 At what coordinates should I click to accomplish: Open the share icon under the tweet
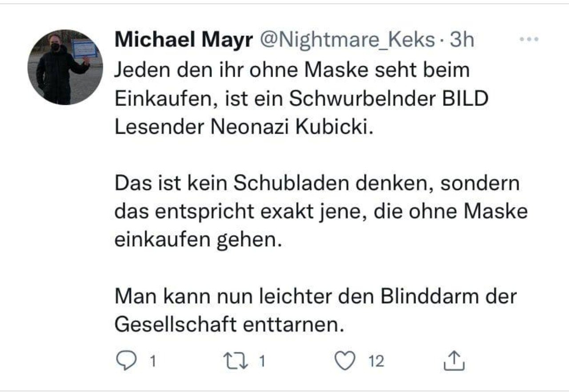[454, 361]
